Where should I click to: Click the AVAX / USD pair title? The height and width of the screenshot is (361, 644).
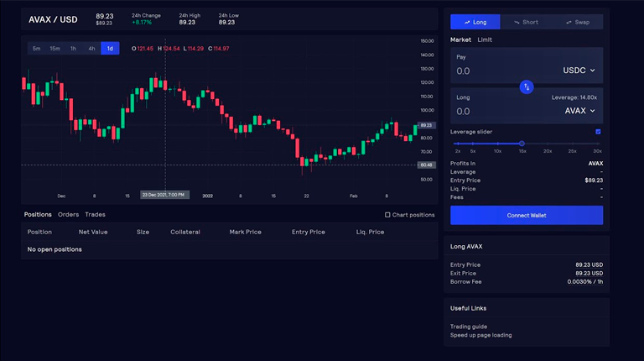point(53,19)
